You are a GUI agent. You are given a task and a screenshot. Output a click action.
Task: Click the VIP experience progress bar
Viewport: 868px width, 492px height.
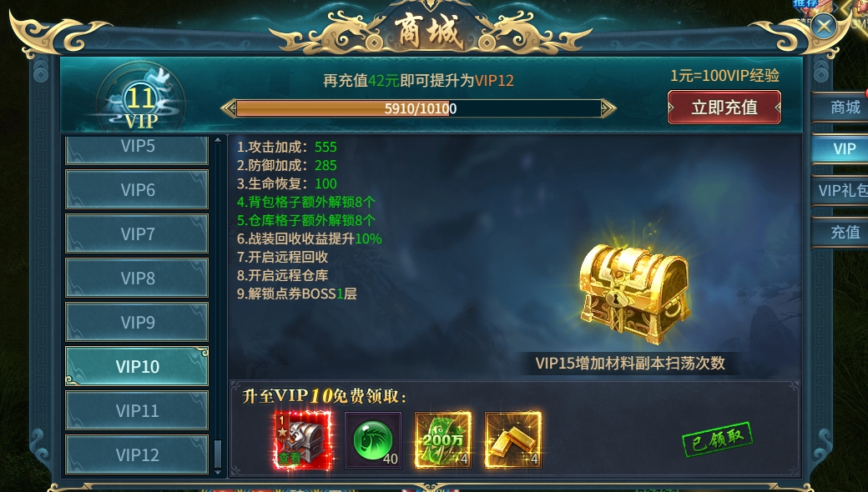pyautogui.click(x=418, y=108)
